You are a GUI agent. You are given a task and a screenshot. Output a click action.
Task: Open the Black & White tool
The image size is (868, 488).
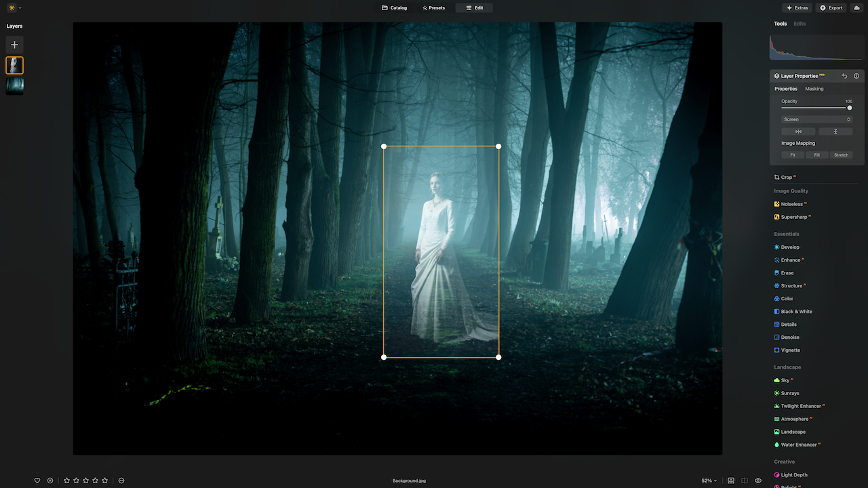coord(793,312)
